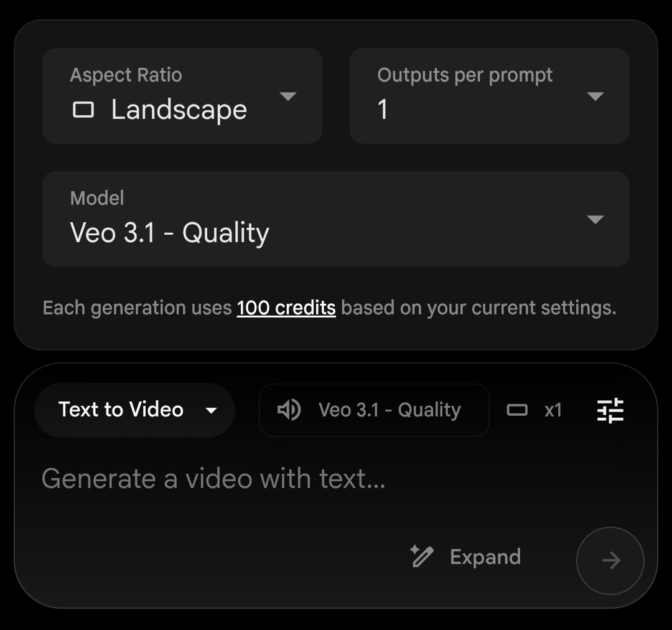
Task: Click the Outputs per prompt value 1
Action: point(383,110)
